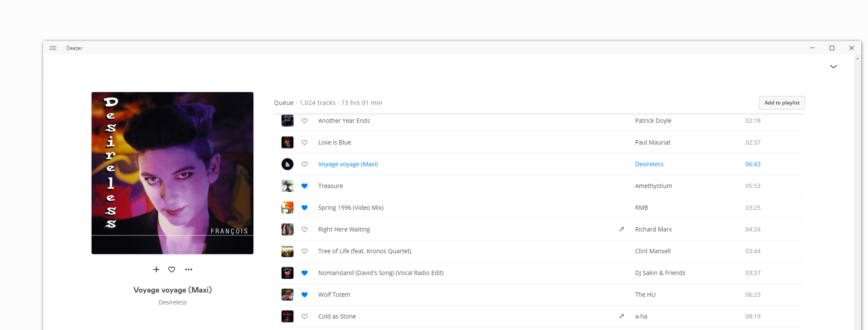Select the Right Here Waiting track title
This screenshot has height=330, width=868.
tap(344, 229)
